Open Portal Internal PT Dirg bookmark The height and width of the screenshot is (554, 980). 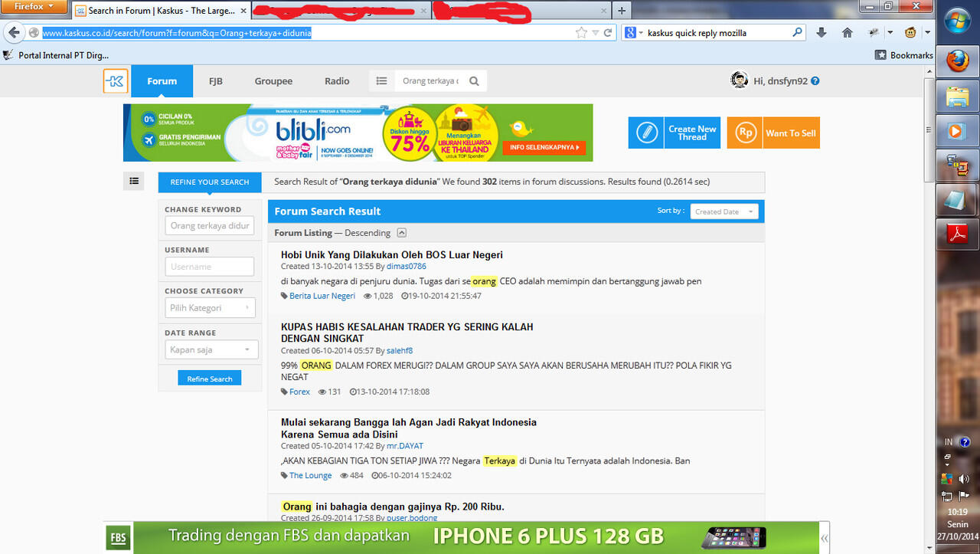(57, 55)
